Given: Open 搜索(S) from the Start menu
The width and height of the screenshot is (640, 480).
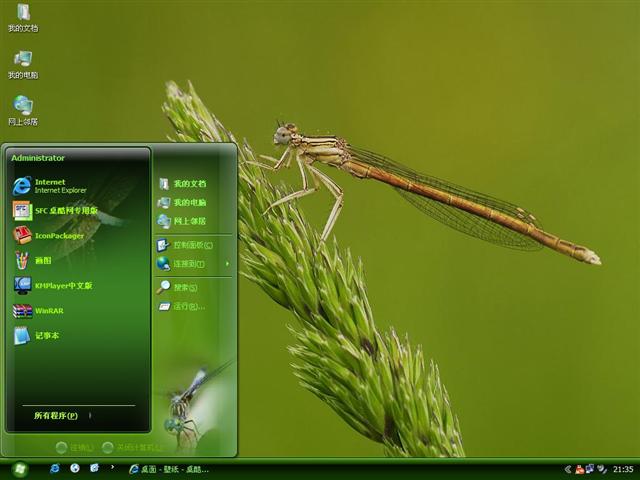Looking at the screenshot, I should pyautogui.click(x=177, y=287).
